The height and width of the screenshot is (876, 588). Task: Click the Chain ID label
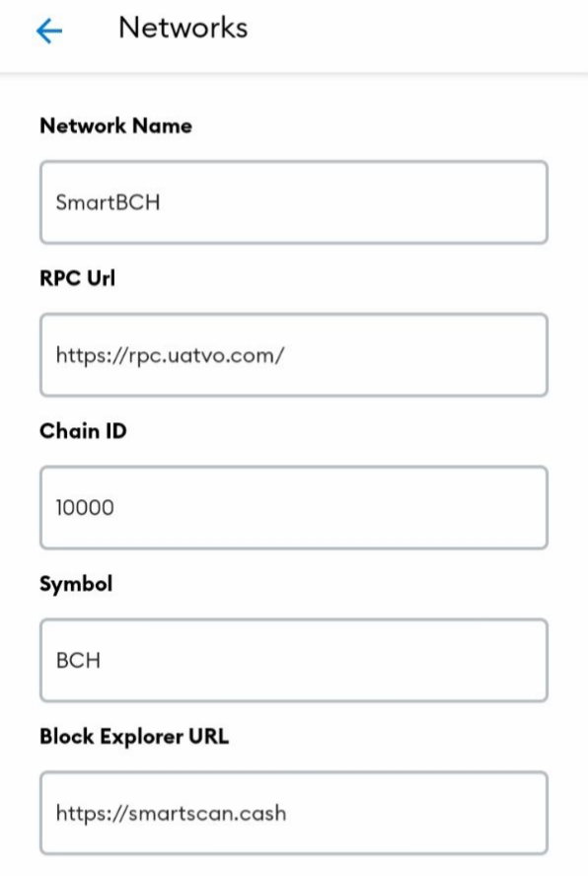pos(83,431)
